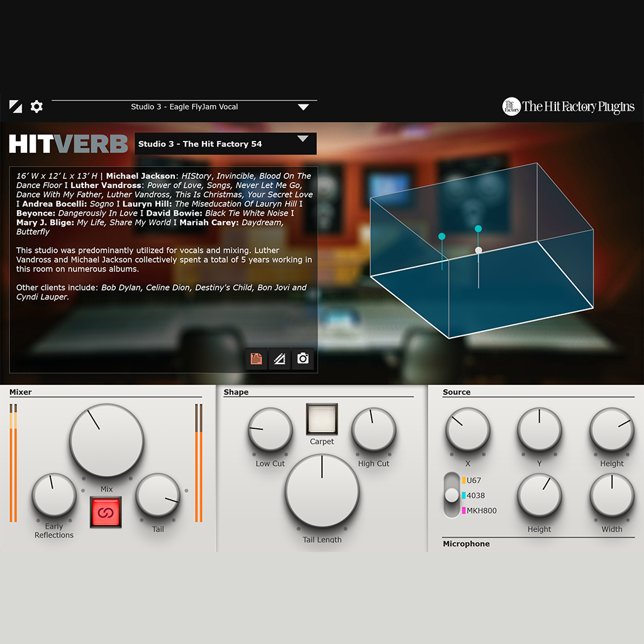Click the Tail Length knob

click(322, 491)
